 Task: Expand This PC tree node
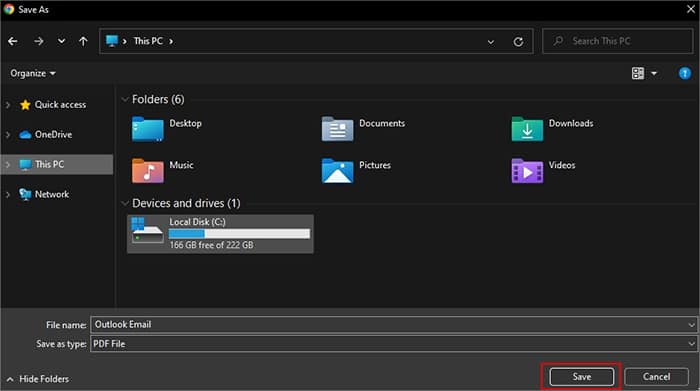pyautogui.click(x=8, y=165)
